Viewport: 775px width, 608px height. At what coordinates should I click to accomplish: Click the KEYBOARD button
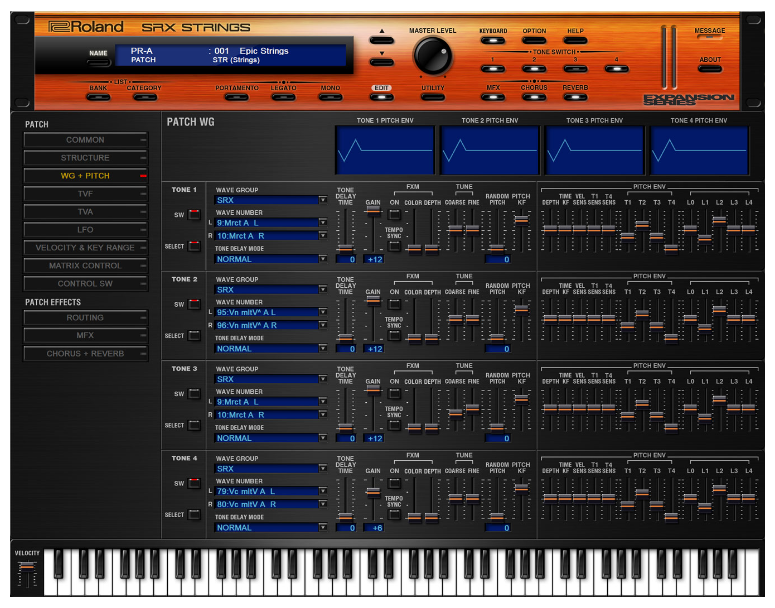tap(492, 41)
